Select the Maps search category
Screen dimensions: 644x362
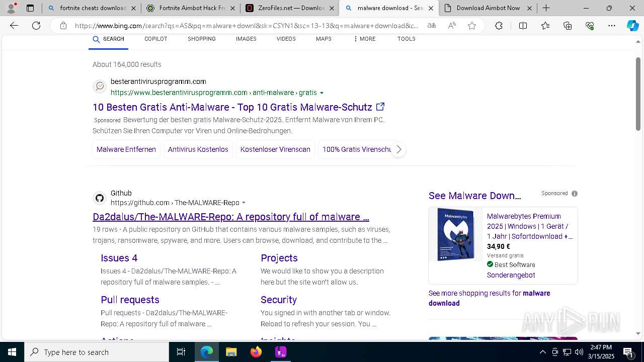[x=324, y=39]
